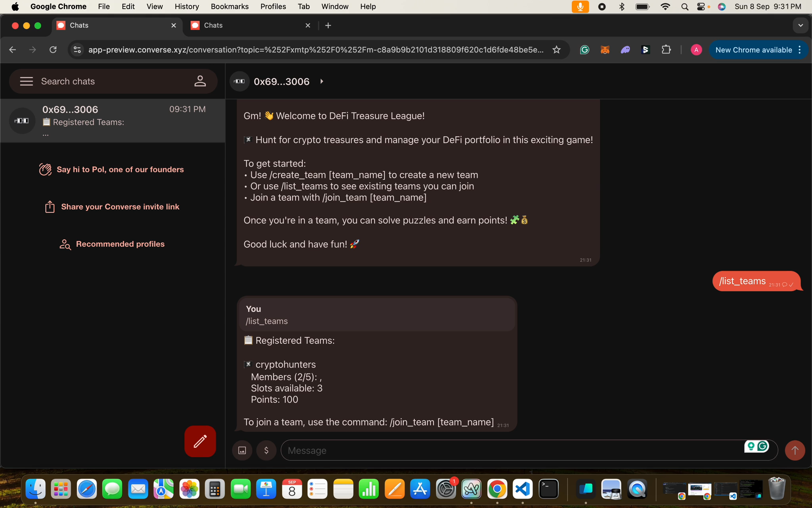Click the address bar URL
Viewport: 812px width, 508px height.
point(316,50)
